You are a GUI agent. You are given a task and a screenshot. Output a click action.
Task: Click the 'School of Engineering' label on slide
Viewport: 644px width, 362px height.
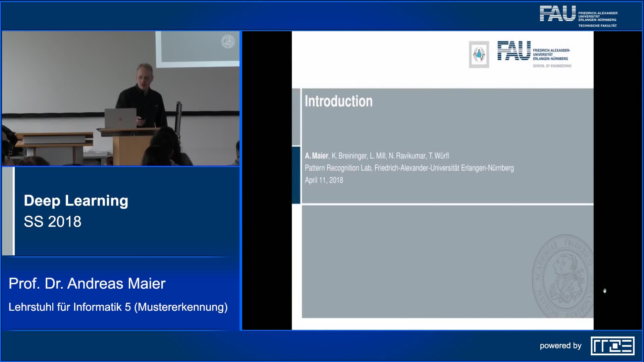pyautogui.click(x=552, y=66)
